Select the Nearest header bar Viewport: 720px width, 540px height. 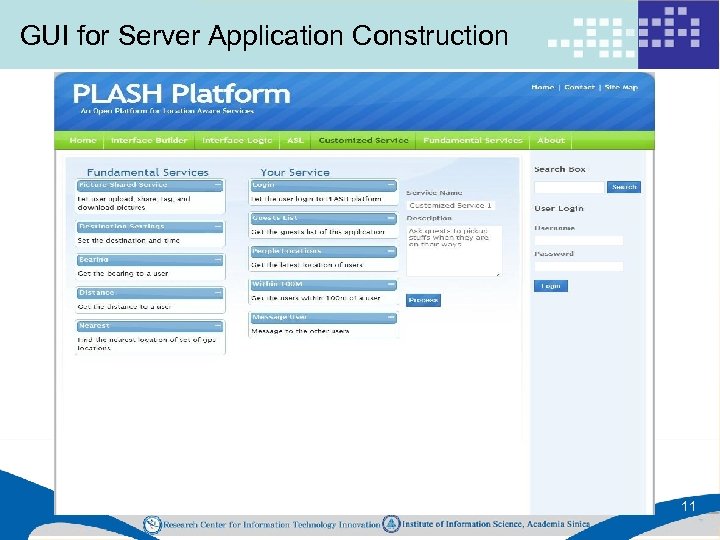[150, 326]
